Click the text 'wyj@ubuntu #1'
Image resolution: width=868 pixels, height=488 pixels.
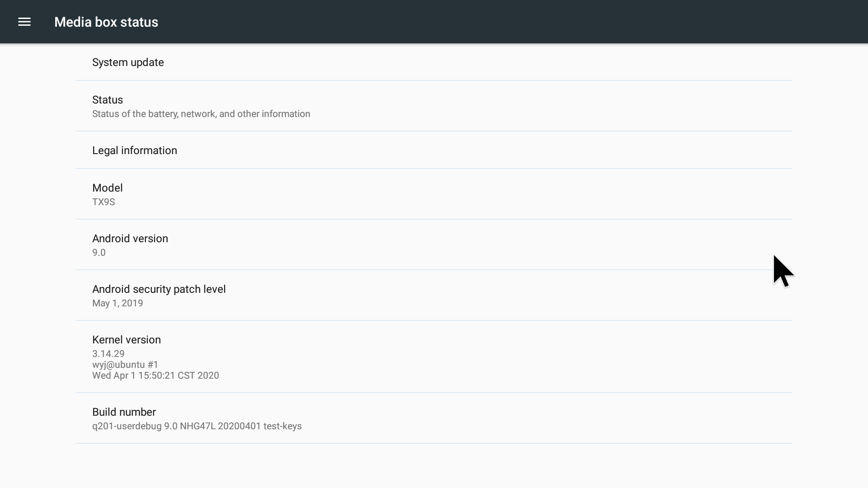tap(125, 365)
